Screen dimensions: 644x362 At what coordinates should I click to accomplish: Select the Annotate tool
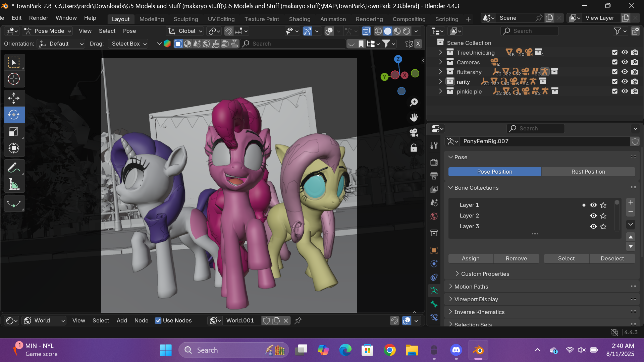tap(14, 168)
